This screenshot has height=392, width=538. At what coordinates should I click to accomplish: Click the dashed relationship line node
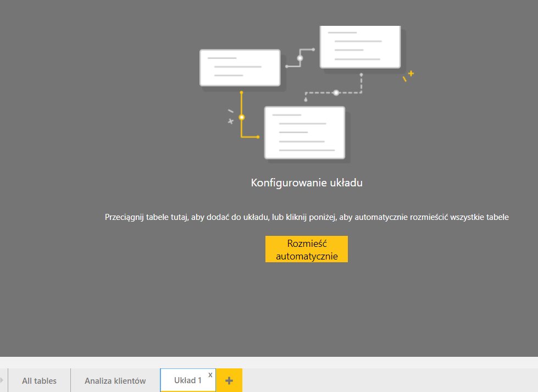point(336,93)
